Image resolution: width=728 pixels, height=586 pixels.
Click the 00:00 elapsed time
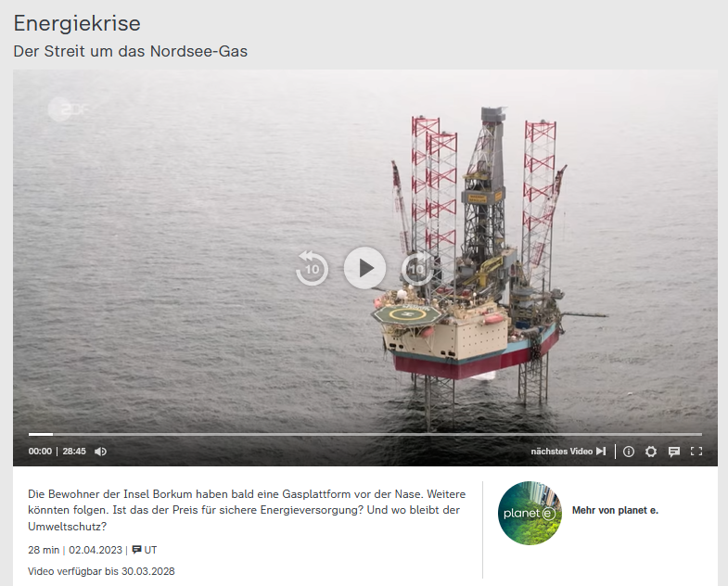pyautogui.click(x=40, y=452)
